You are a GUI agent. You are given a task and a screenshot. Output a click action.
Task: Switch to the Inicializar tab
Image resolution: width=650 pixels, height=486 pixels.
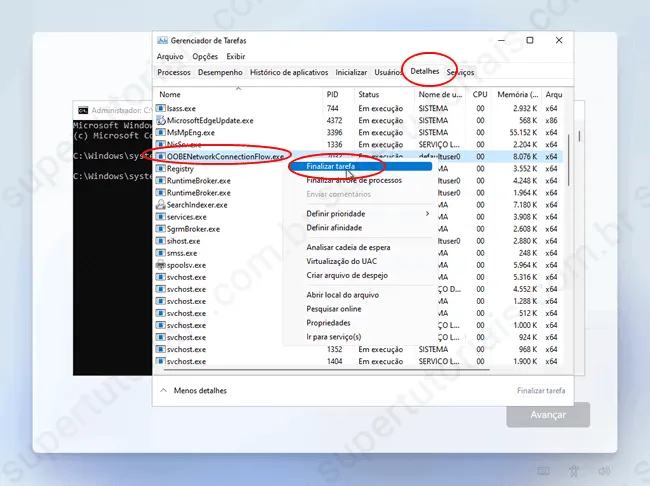351,72
